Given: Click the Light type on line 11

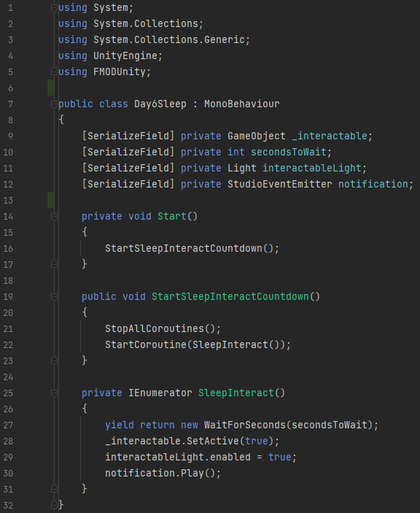Looking at the screenshot, I should pyautogui.click(x=242, y=168).
